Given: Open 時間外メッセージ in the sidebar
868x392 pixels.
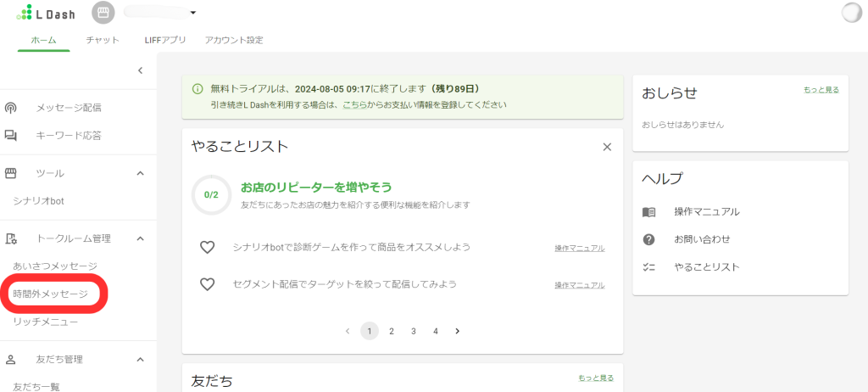Looking at the screenshot, I should (x=51, y=294).
